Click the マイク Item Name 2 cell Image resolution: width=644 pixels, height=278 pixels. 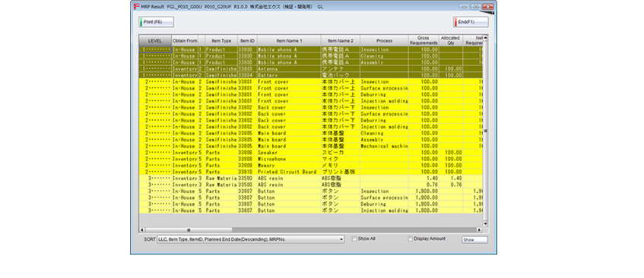pos(341,159)
